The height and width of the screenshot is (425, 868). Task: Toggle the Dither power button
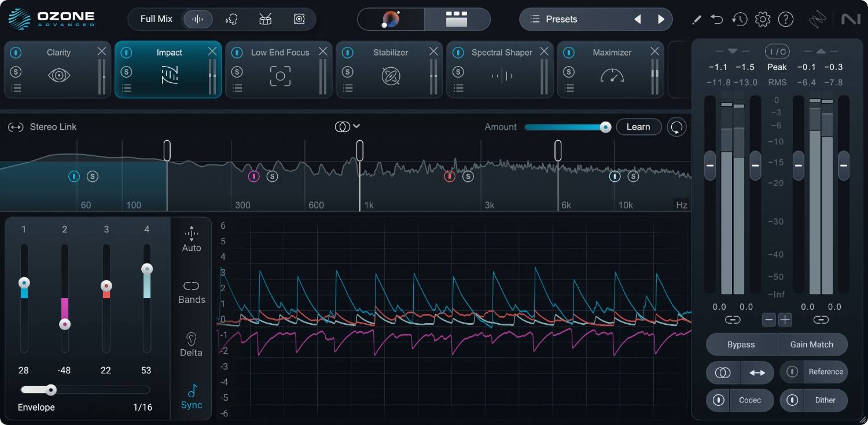click(x=792, y=400)
